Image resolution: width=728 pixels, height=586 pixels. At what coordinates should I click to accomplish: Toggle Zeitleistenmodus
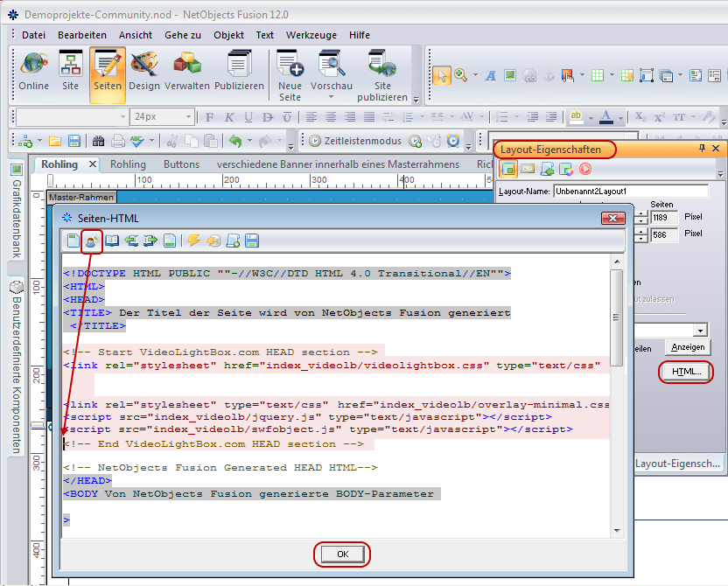pos(355,141)
